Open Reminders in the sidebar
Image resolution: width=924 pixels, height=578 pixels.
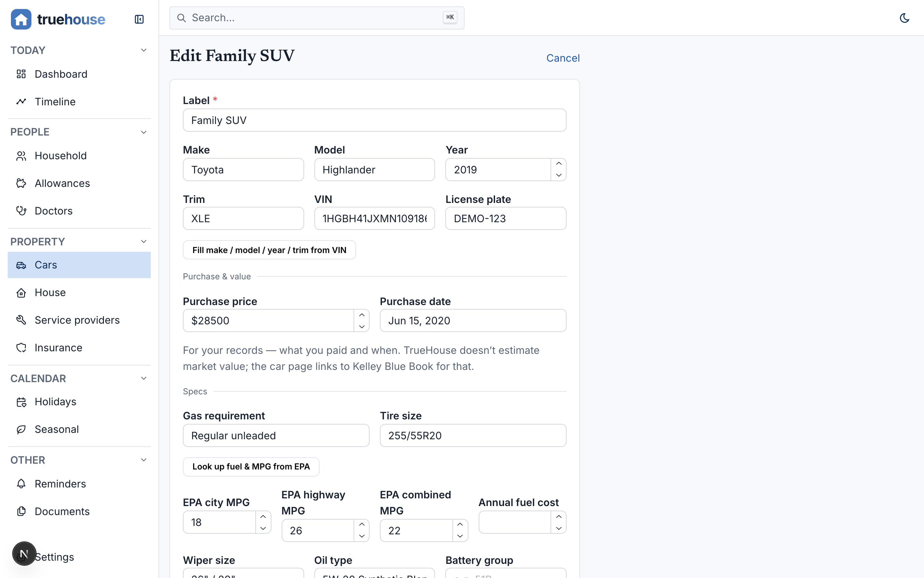point(79,484)
